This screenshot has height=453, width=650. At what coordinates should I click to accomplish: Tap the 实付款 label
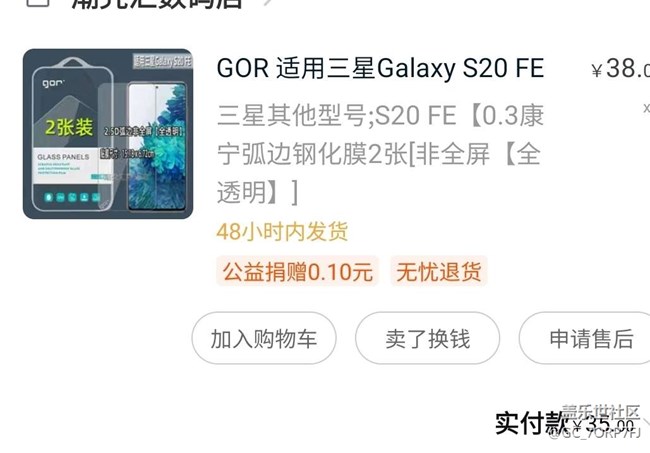click(x=531, y=423)
